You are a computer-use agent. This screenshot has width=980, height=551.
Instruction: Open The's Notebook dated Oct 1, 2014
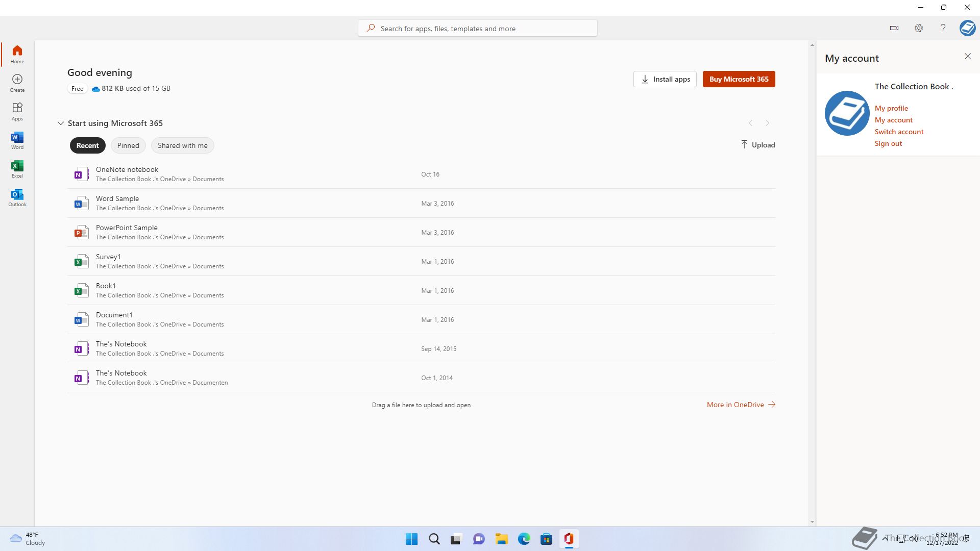[421, 378]
